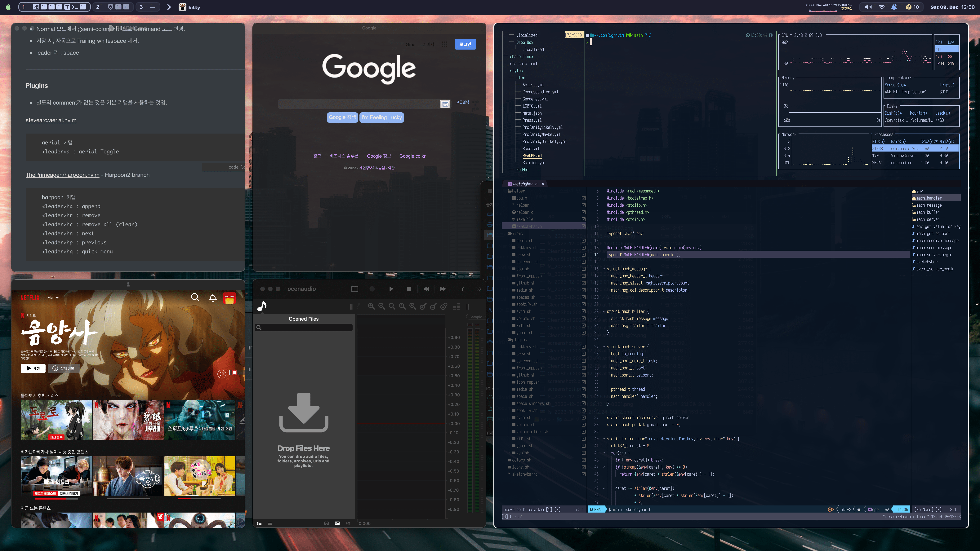Screen dimensions: 980x551
Task: Open stevearc/aerial.nvim link
Action: (51, 120)
